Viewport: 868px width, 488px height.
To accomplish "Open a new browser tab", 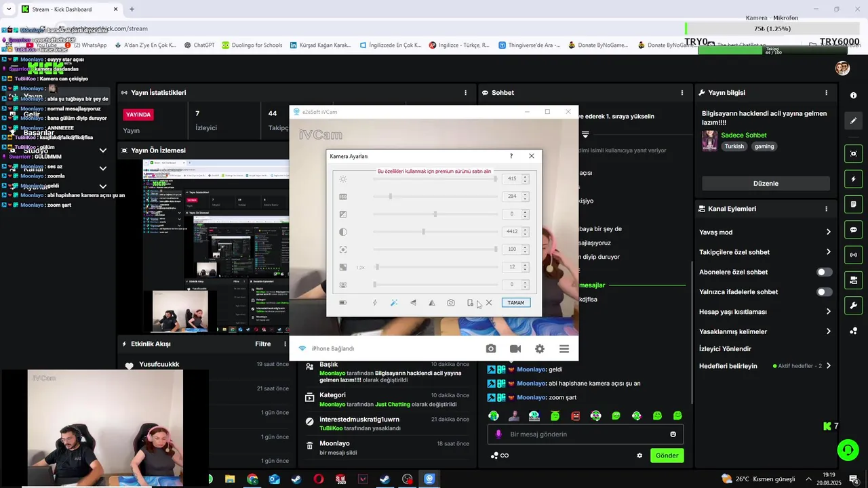I will pyautogui.click(x=132, y=9).
